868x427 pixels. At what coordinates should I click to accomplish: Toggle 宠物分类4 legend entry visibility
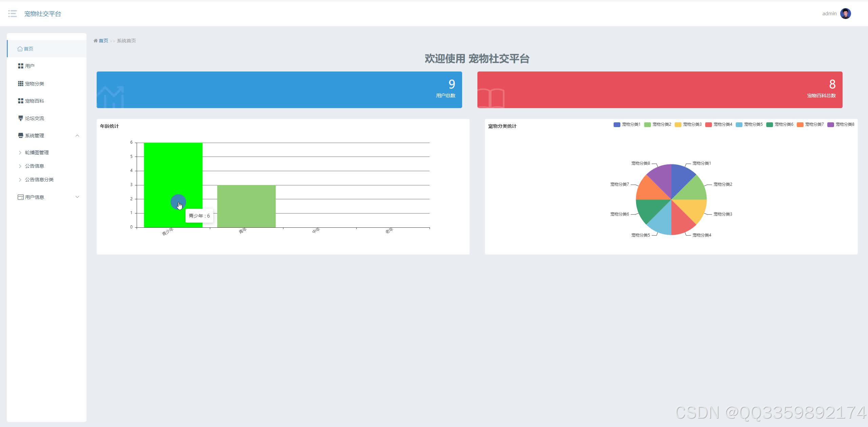tap(718, 124)
